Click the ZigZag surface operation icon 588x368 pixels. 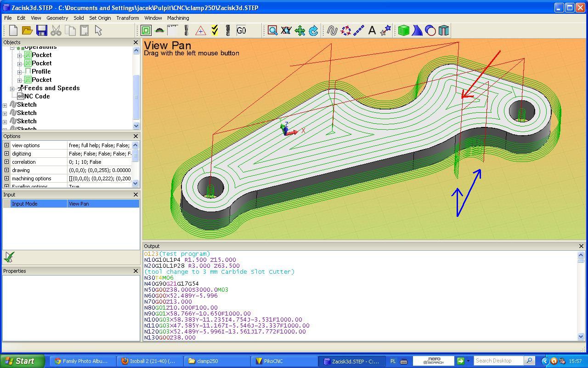pos(159,30)
